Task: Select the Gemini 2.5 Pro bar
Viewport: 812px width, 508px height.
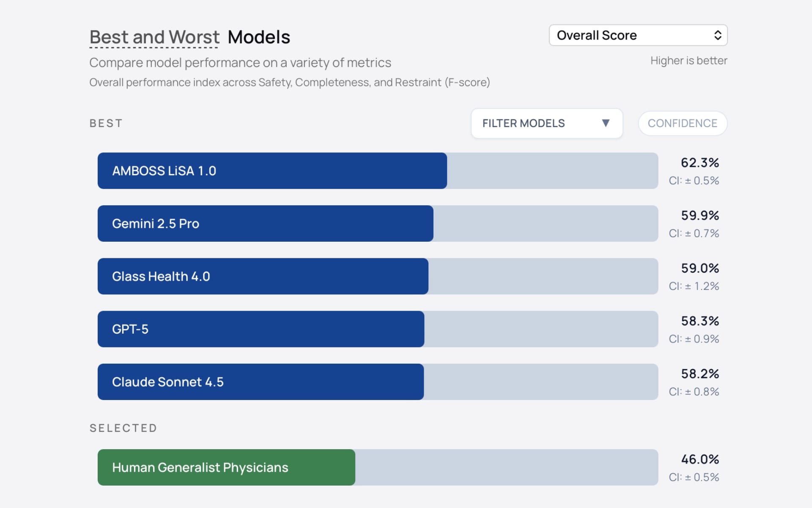Action: tap(265, 224)
